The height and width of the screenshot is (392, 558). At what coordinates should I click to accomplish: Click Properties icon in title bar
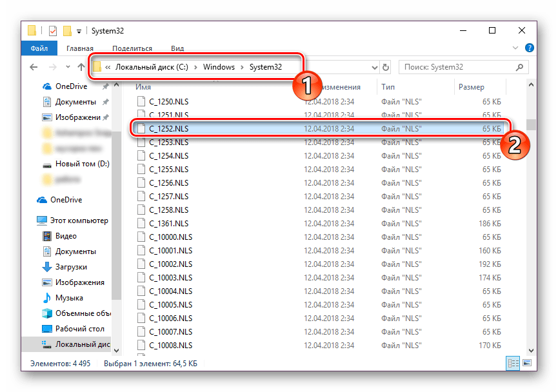coord(52,30)
